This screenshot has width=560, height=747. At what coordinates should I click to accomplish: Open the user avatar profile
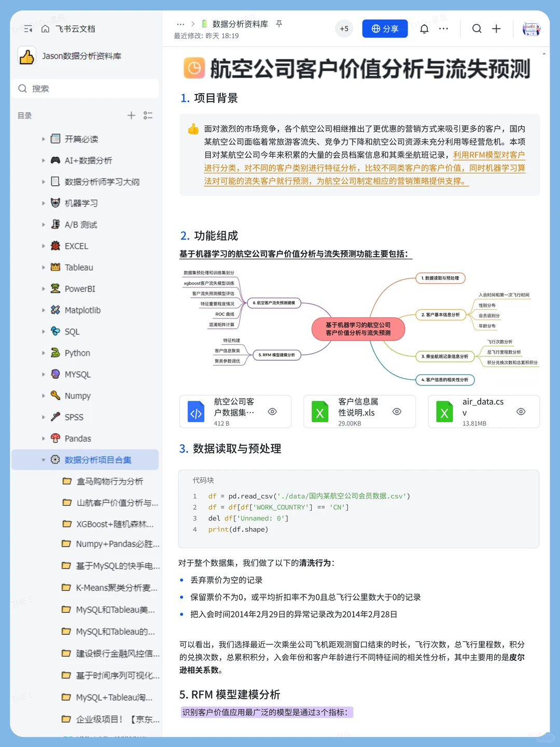click(x=531, y=29)
